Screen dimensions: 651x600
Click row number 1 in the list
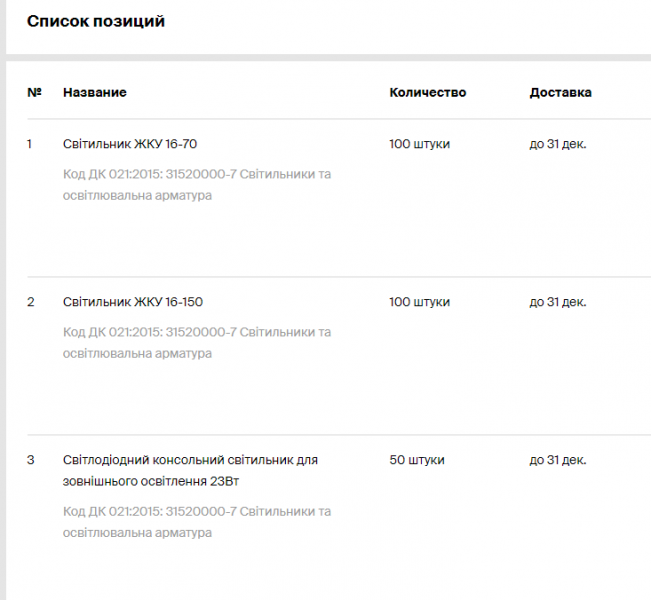pyautogui.click(x=29, y=144)
